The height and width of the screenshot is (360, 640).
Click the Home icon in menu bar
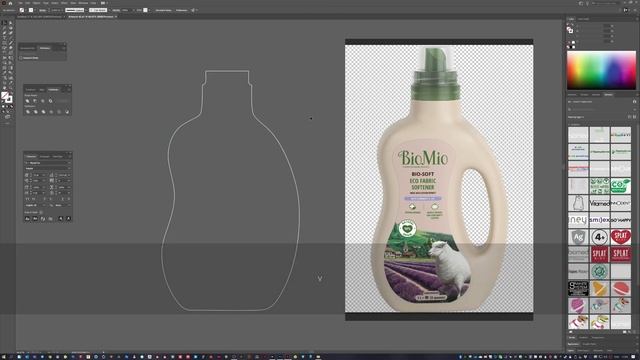[10, 3]
